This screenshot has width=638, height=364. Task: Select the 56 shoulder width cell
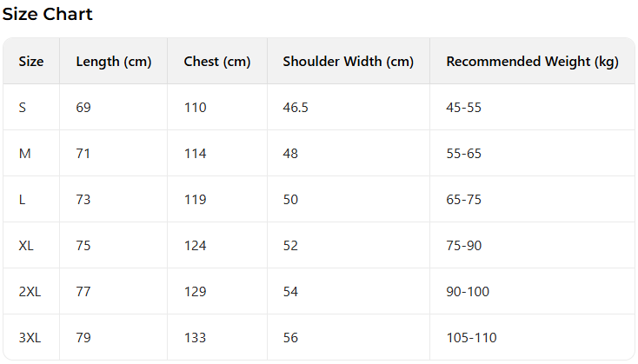tap(290, 337)
